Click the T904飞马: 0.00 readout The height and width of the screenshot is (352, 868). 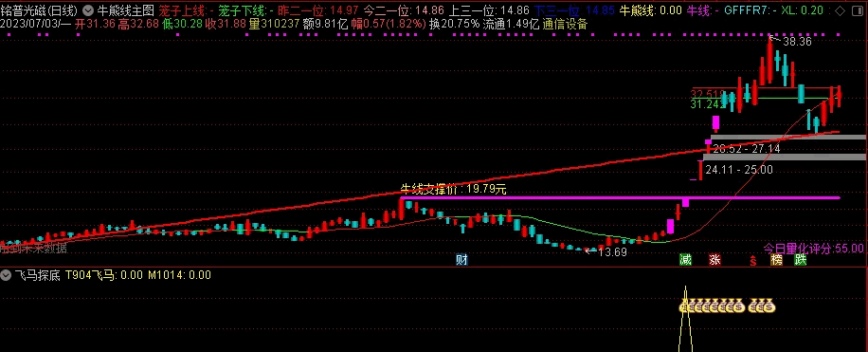104,275
